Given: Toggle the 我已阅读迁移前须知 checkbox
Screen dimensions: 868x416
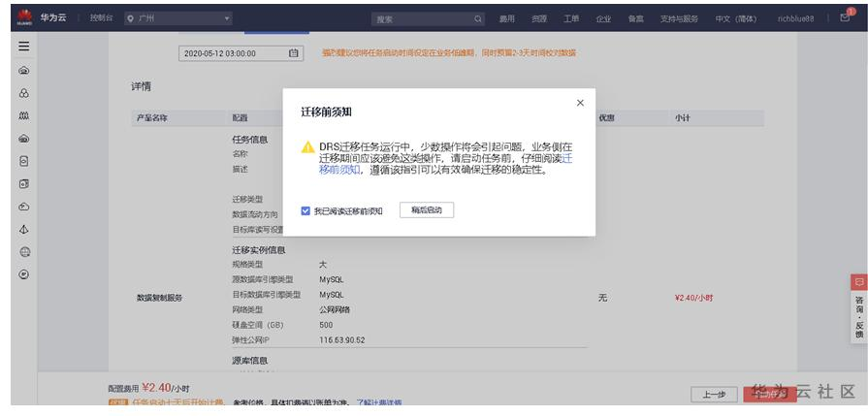Looking at the screenshot, I should tap(305, 210).
